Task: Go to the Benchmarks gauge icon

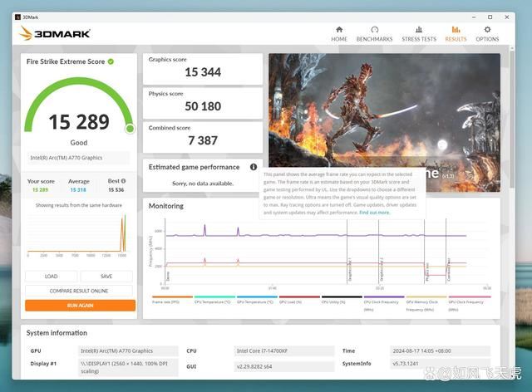Action: (374, 30)
